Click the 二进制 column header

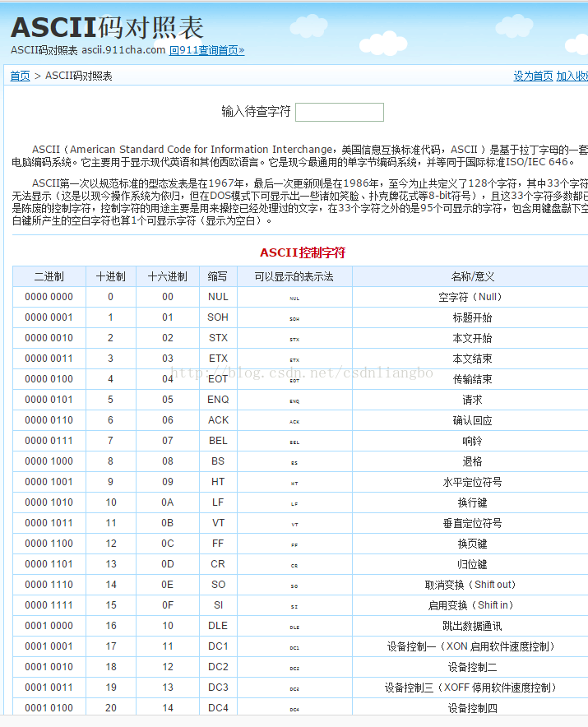click(x=49, y=277)
